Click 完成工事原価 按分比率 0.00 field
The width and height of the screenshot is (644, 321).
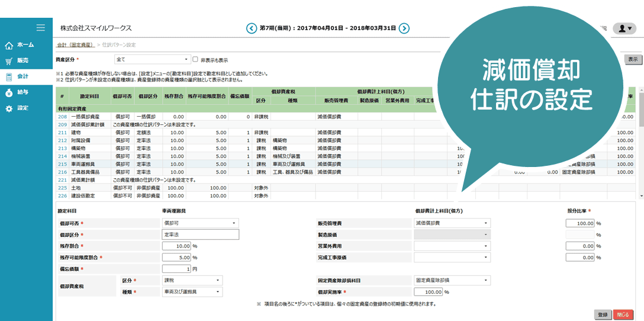point(580,257)
